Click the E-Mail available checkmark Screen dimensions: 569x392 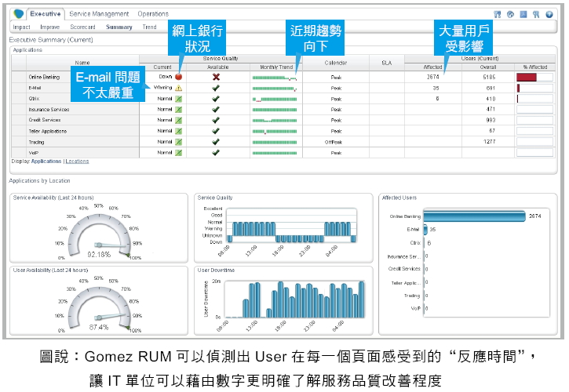pyautogui.click(x=216, y=89)
